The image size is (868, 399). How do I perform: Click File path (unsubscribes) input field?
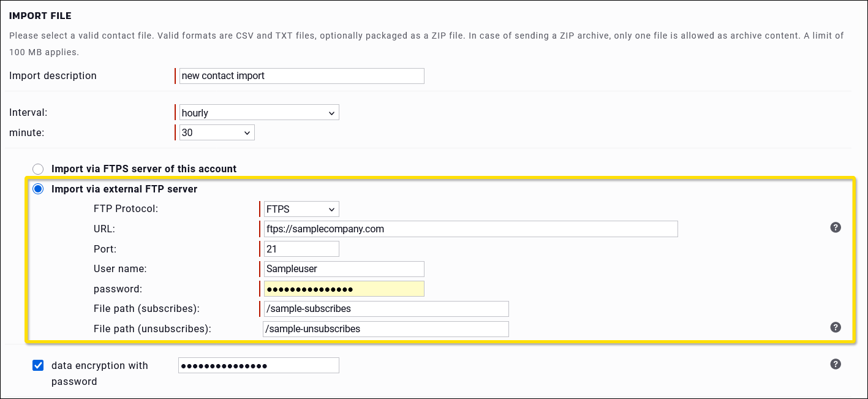coord(386,329)
